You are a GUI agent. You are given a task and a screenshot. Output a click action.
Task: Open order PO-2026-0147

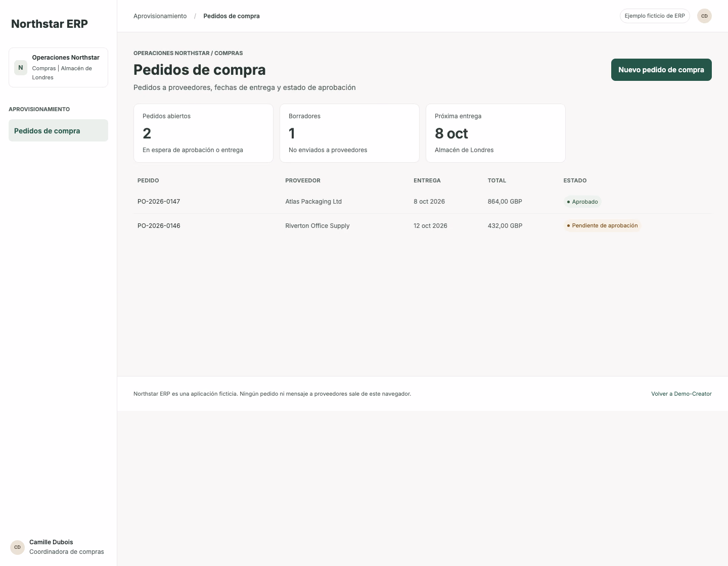pyautogui.click(x=159, y=202)
